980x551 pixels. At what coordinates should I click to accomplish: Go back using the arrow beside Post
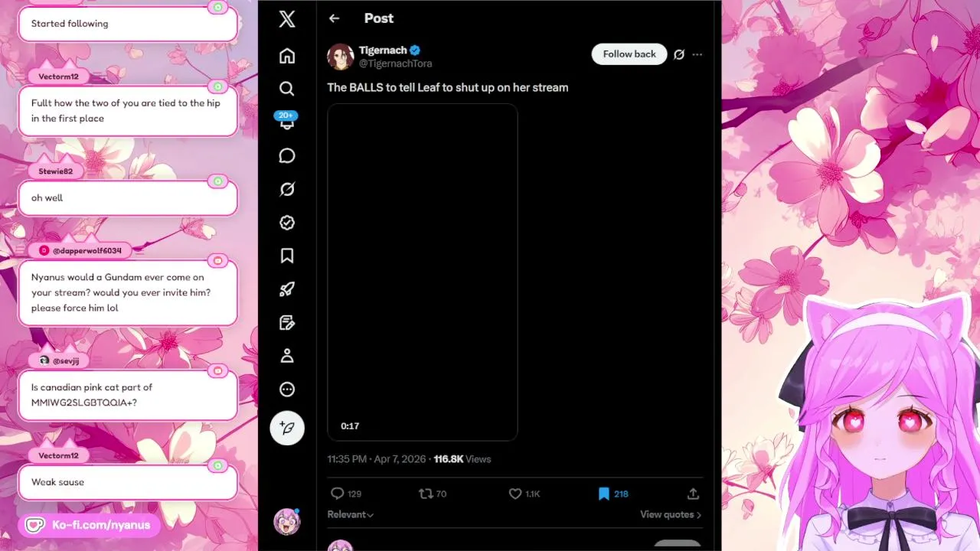pyautogui.click(x=334, y=18)
